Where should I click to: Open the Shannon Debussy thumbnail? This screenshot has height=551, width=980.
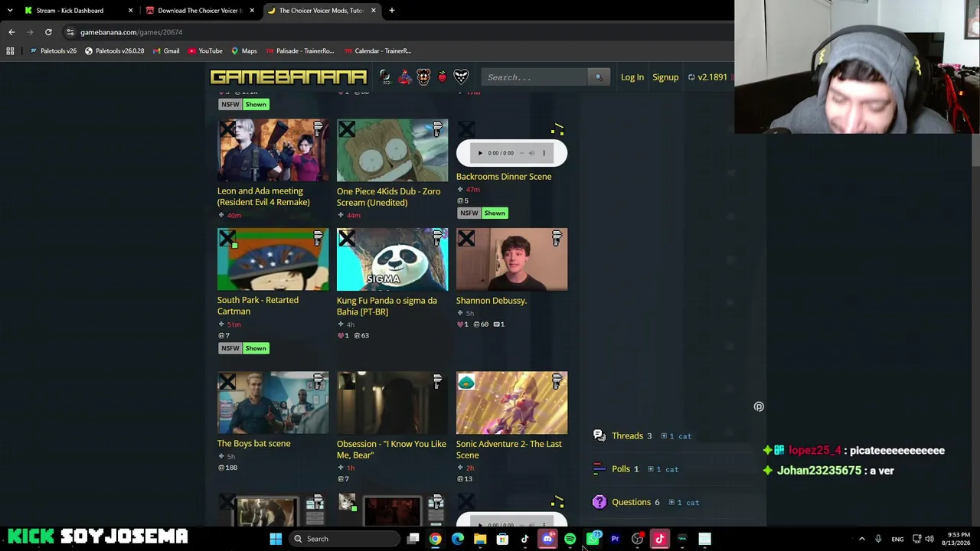tap(512, 259)
